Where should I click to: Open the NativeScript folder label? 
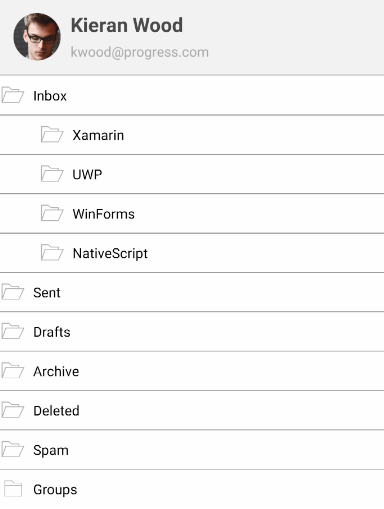click(110, 254)
